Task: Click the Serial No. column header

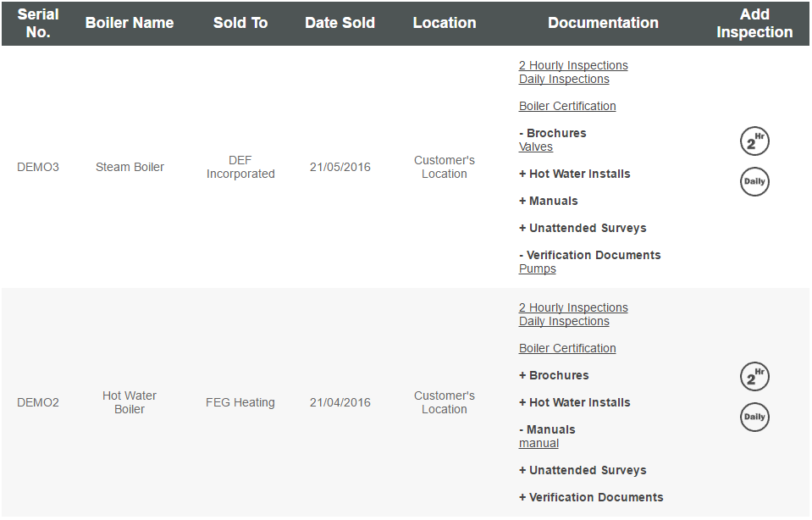Action: pos(38,23)
